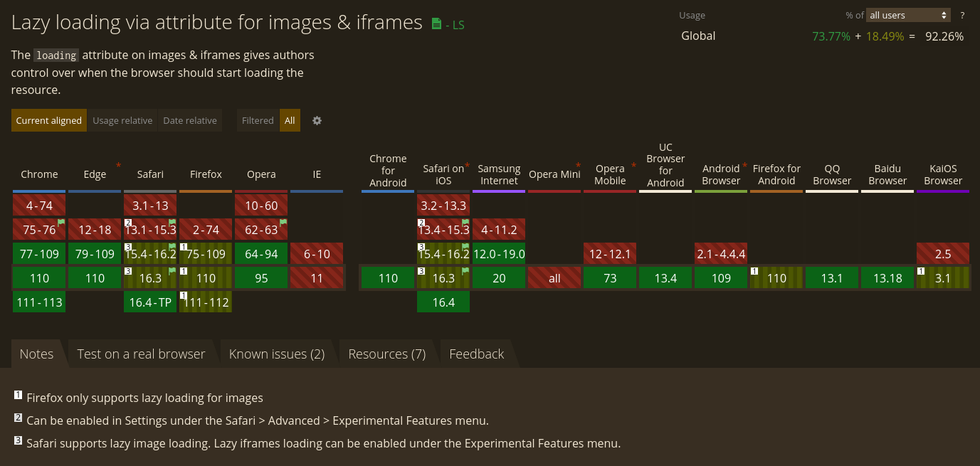Select QQ Browser 13.1 cell

click(832, 278)
